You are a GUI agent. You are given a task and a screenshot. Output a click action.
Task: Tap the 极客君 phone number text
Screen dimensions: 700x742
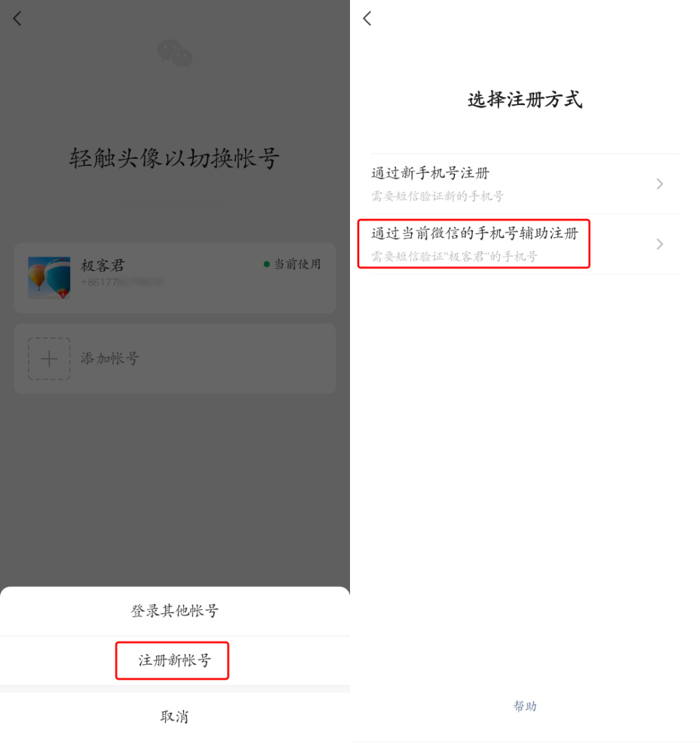click(x=122, y=282)
